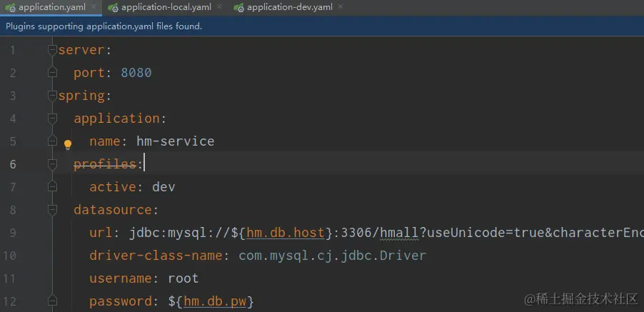644x312 pixels.
Task: Click the value hm-service
Action: [x=176, y=141]
